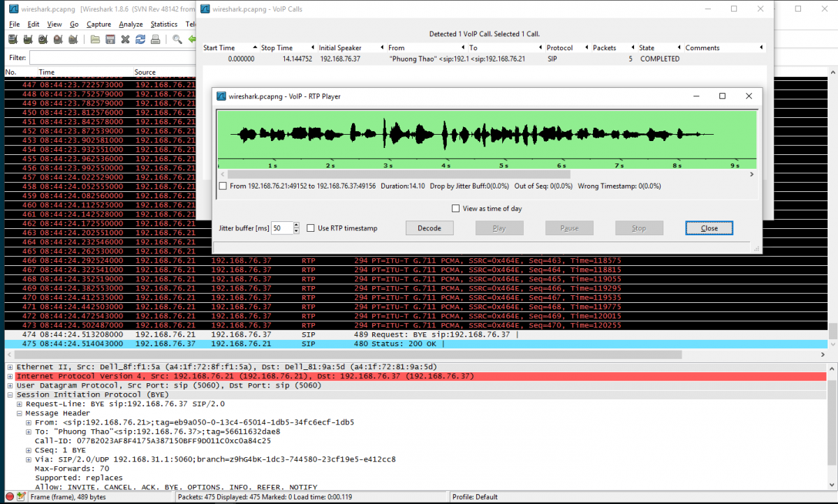This screenshot has height=504, width=838.
Task: Close the RTP Player with Close button
Action: click(709, 228)
